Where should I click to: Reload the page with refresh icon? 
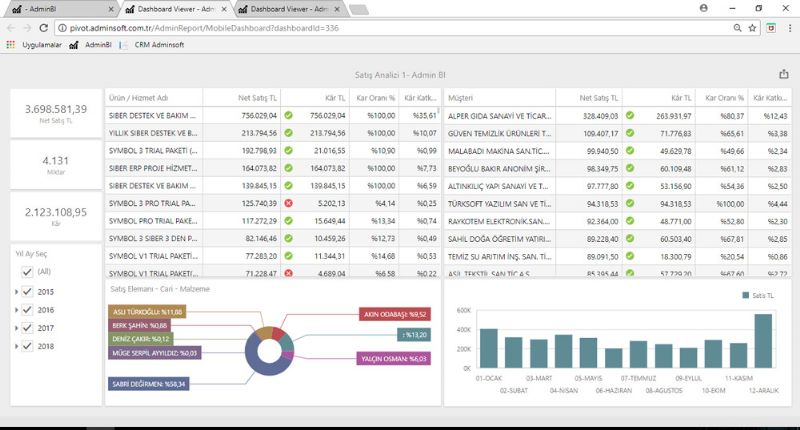(43, 28)
